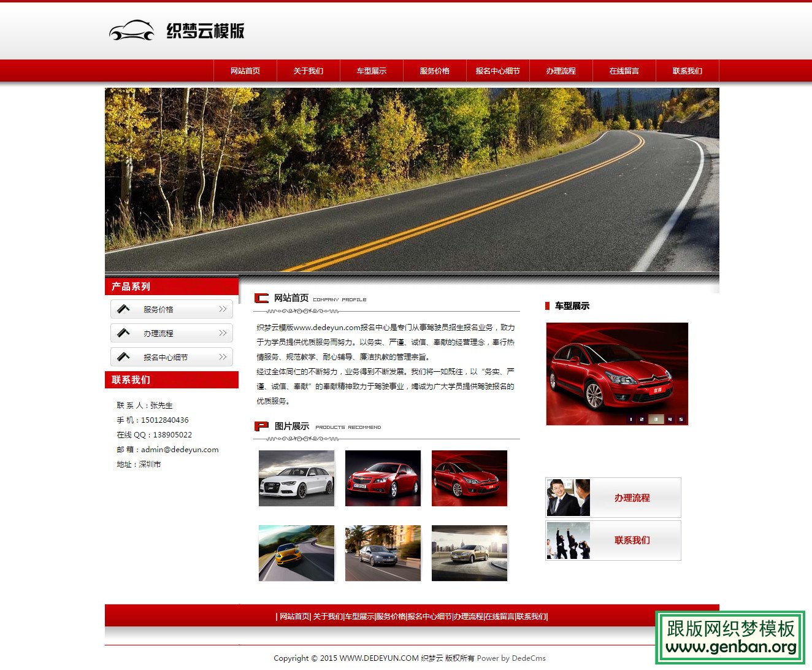Click the 车型展示 link in footer

pyautogui.click(x=359, y=617)
